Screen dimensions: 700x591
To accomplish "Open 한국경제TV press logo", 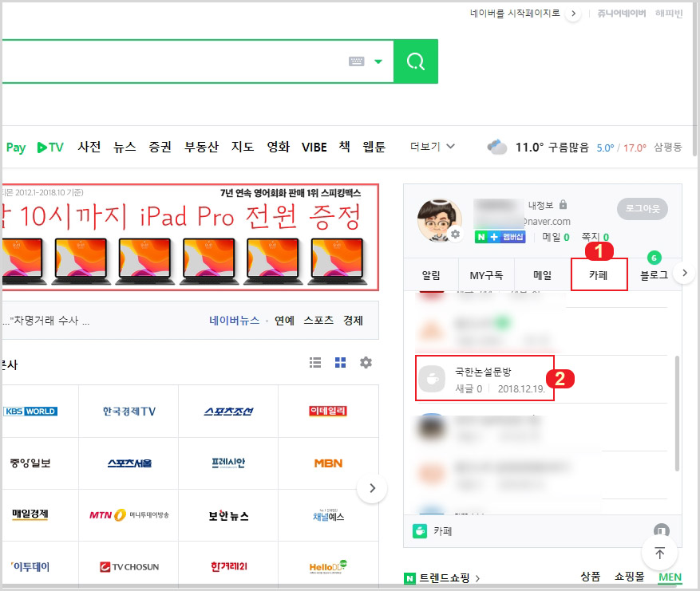I will (129, 412).
